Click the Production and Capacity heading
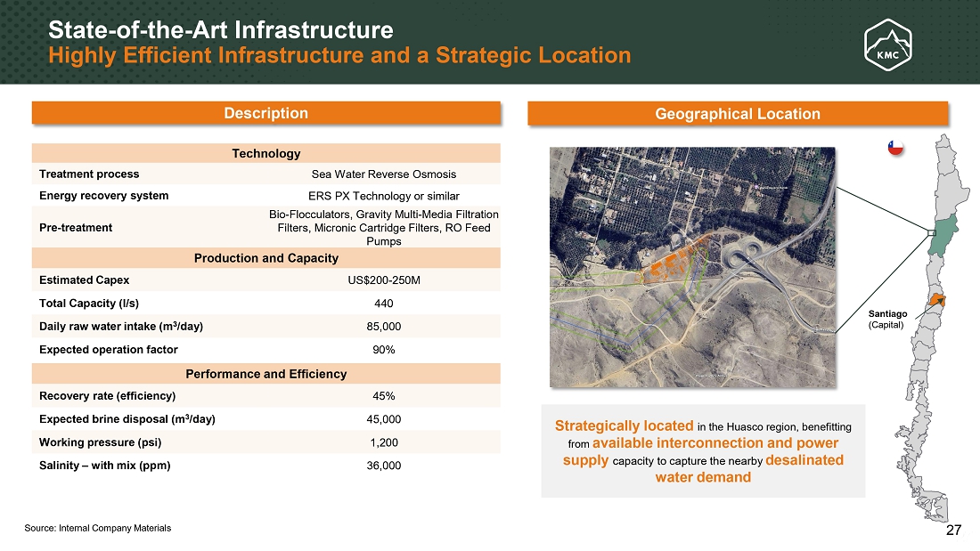The image size is (980, 551). point(265,258)
